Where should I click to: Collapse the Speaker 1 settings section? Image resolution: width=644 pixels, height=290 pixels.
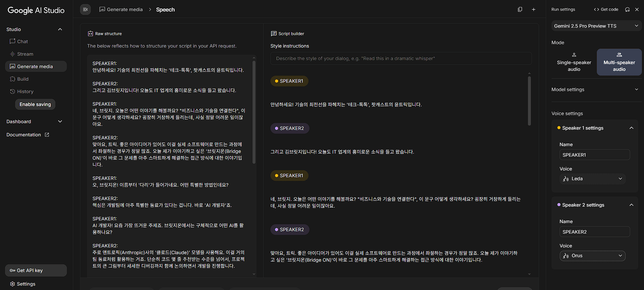pos(632,128)
